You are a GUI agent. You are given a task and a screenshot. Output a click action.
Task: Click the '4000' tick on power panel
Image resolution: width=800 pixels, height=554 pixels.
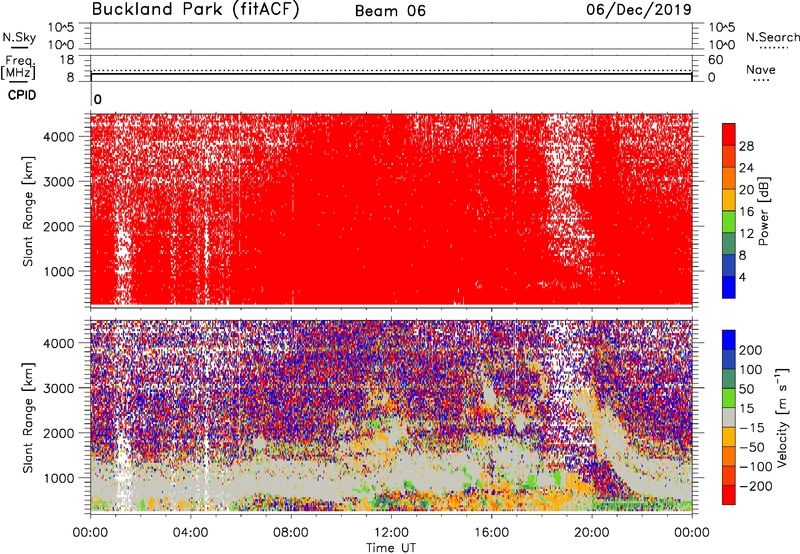pos(59,137)
